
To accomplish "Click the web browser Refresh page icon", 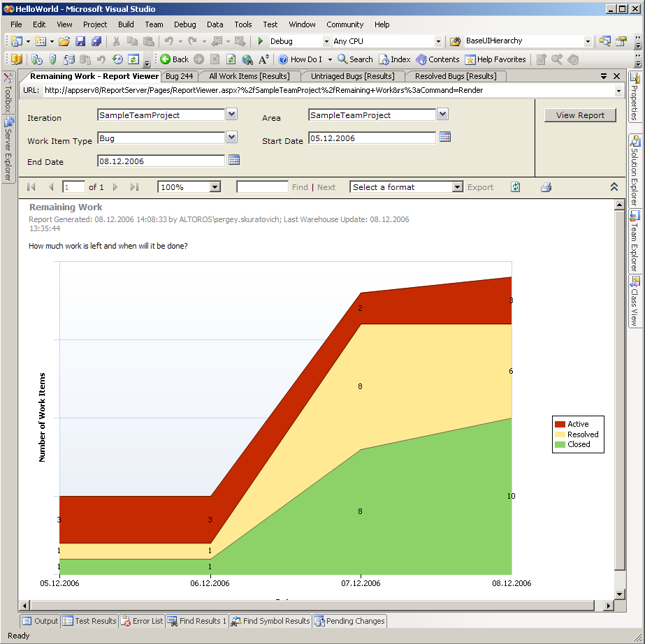I will [231, 59].
